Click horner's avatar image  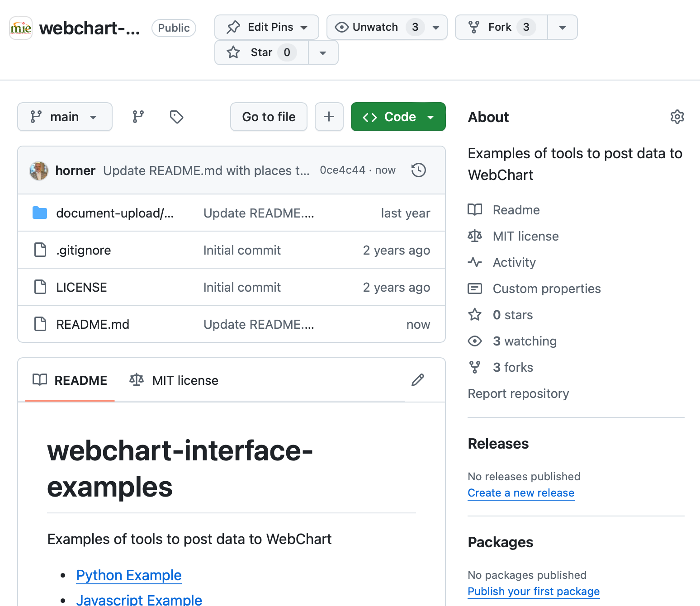(x=39, y=170)
